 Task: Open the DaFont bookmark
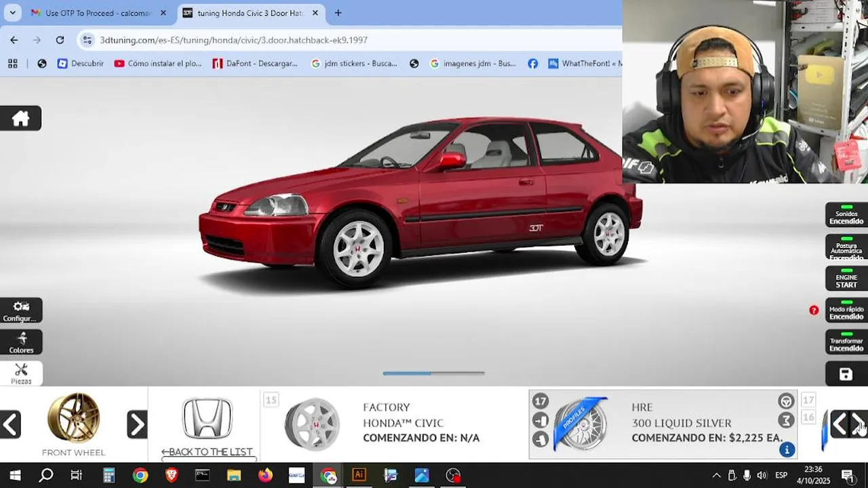pos(255,63)
